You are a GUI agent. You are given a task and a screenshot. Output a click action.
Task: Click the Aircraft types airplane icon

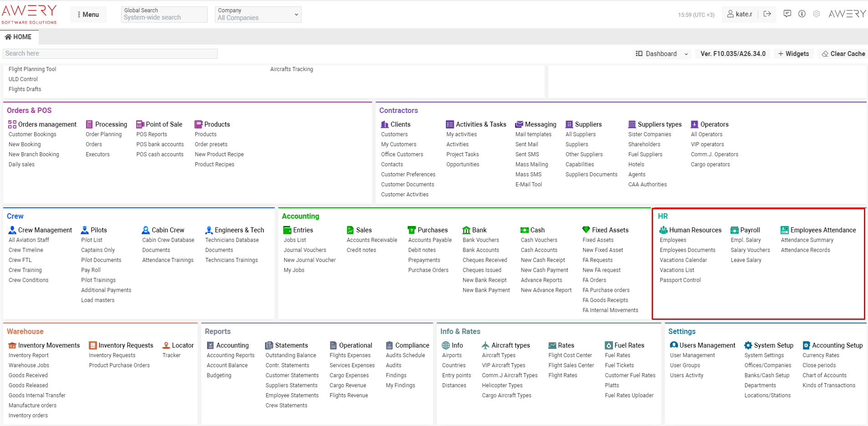[x=485, y=345]
